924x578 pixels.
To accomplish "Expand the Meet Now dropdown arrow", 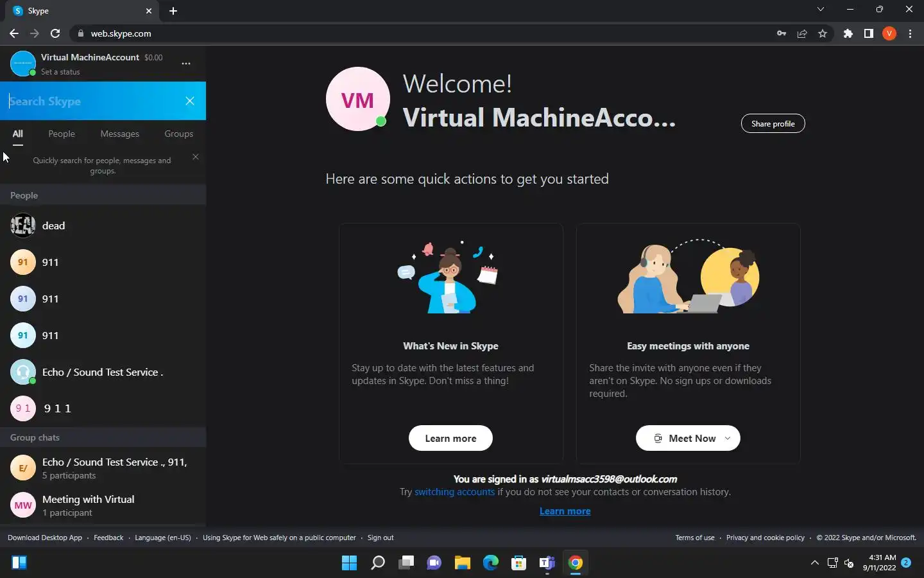I will [x=727, y=438].
